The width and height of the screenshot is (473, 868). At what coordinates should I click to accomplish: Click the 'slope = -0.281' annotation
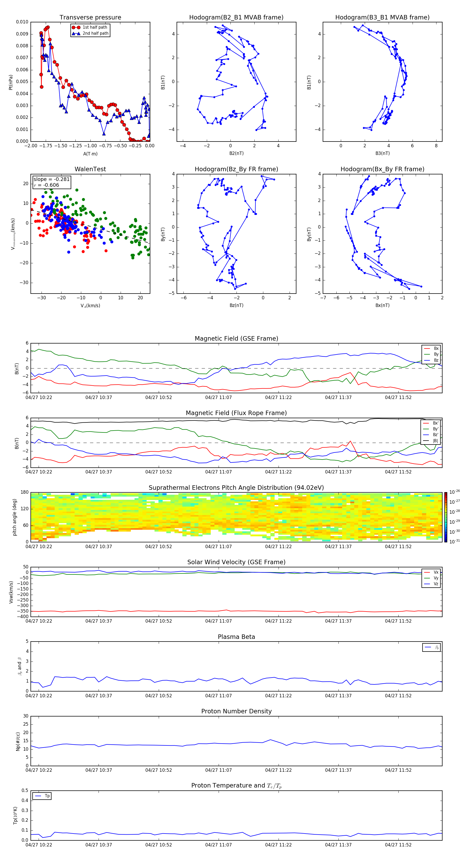tap(52, 179)
